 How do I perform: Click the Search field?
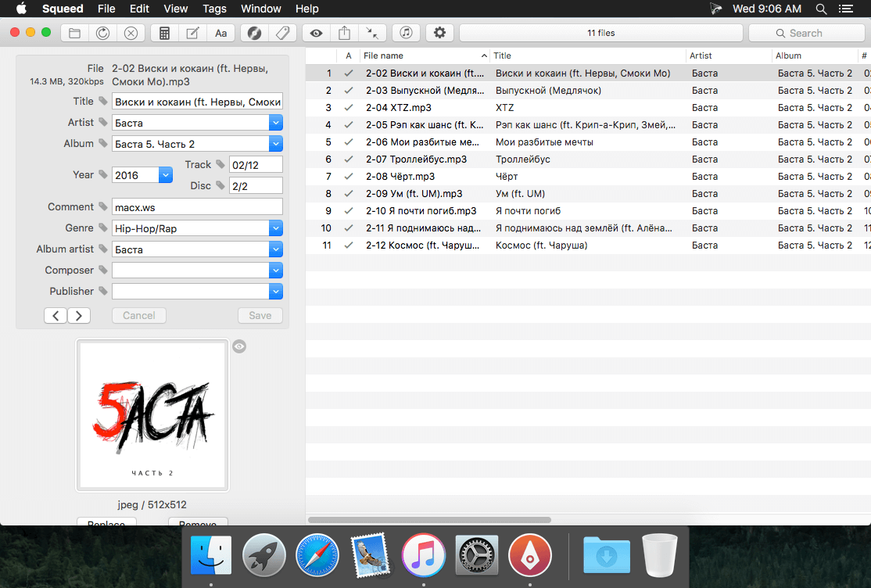808,34
